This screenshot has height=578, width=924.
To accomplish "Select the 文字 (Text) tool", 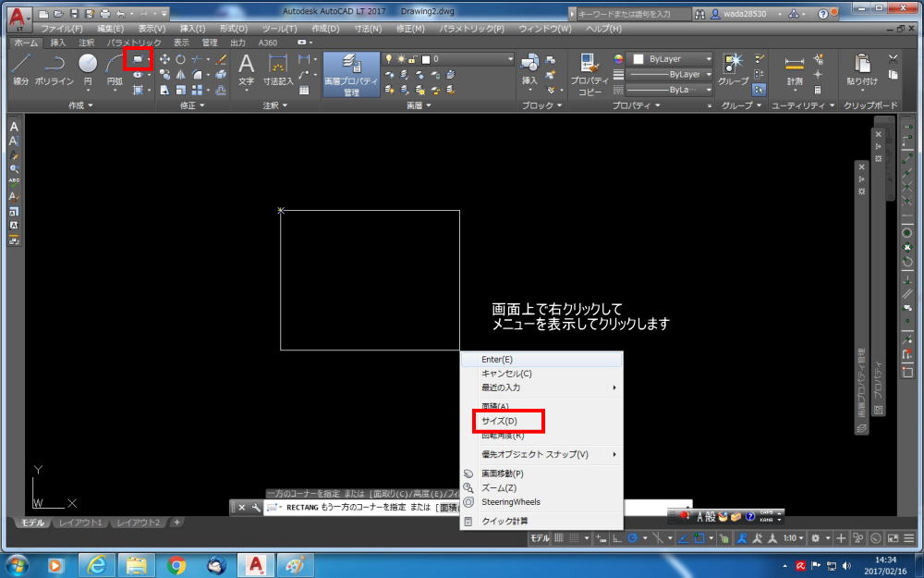I will click(x=247, y=69).
